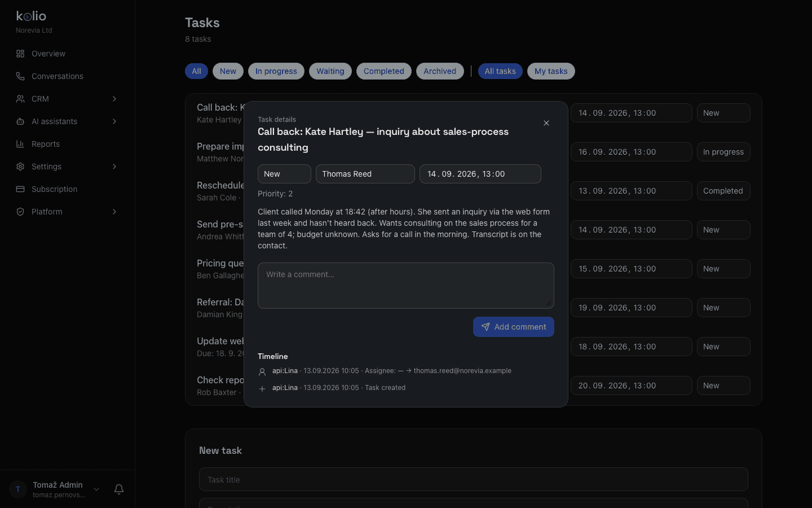Click the paper plane icon on Add comment
Viewport: 812px width, 508px height.
coord(486,327)
